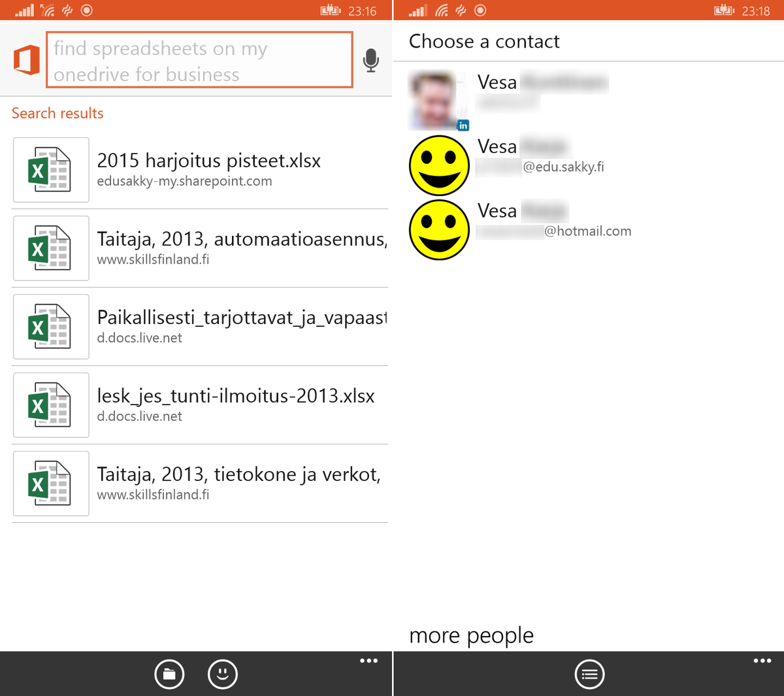
Task: Open the Excel icon beside 2015 harjoitus pisteet.xlsx
Action: click(x=50, y=170)
